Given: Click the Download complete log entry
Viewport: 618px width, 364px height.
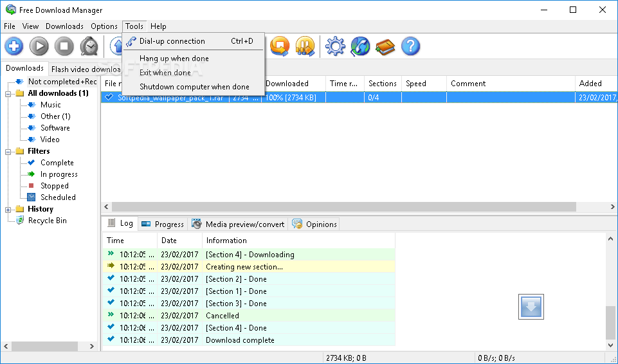Looking at the screenshot, I should pyautogui.click(x=249, y=340).
